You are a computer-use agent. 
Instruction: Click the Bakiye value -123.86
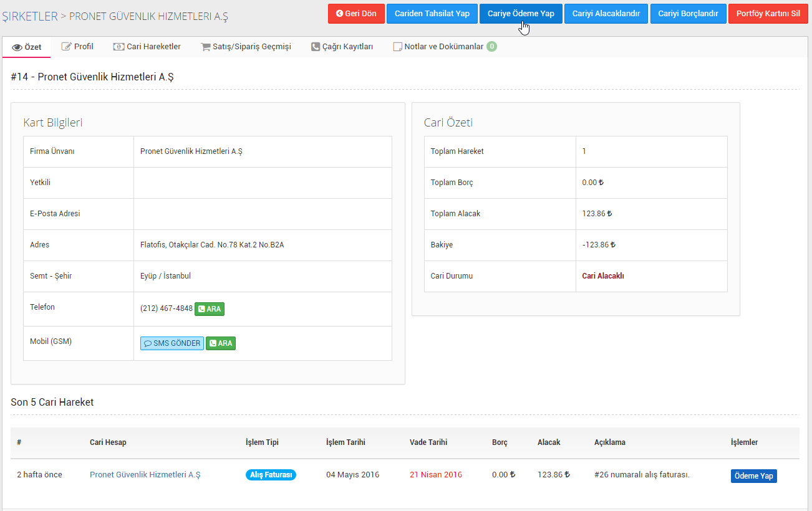pyautogui.click(x=599, y=245)
